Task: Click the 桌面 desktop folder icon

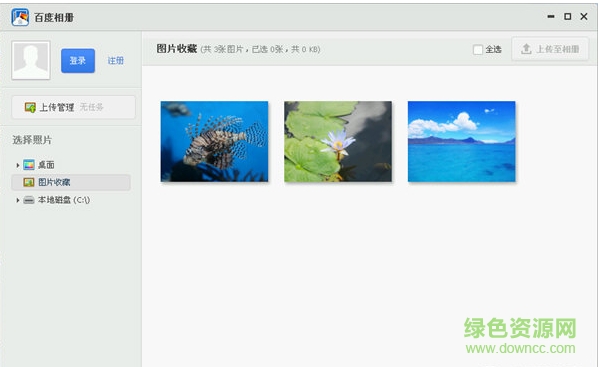Action: pos(29,165)
